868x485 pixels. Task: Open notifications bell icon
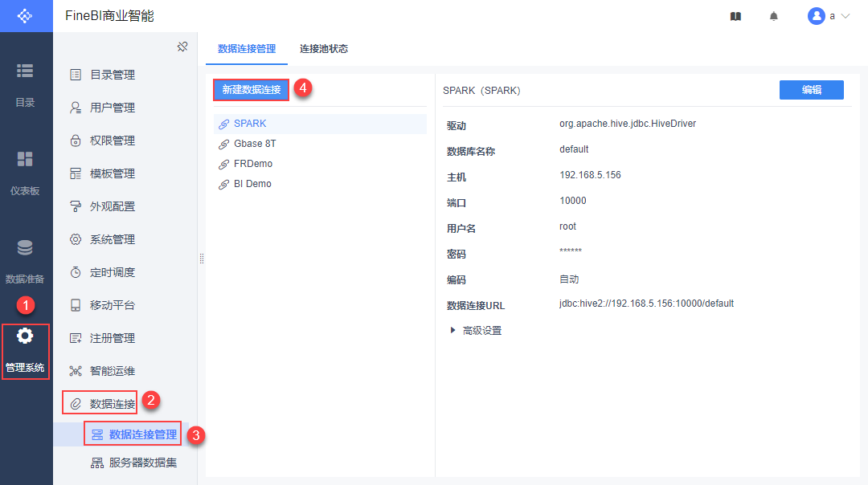click(774, 17)
